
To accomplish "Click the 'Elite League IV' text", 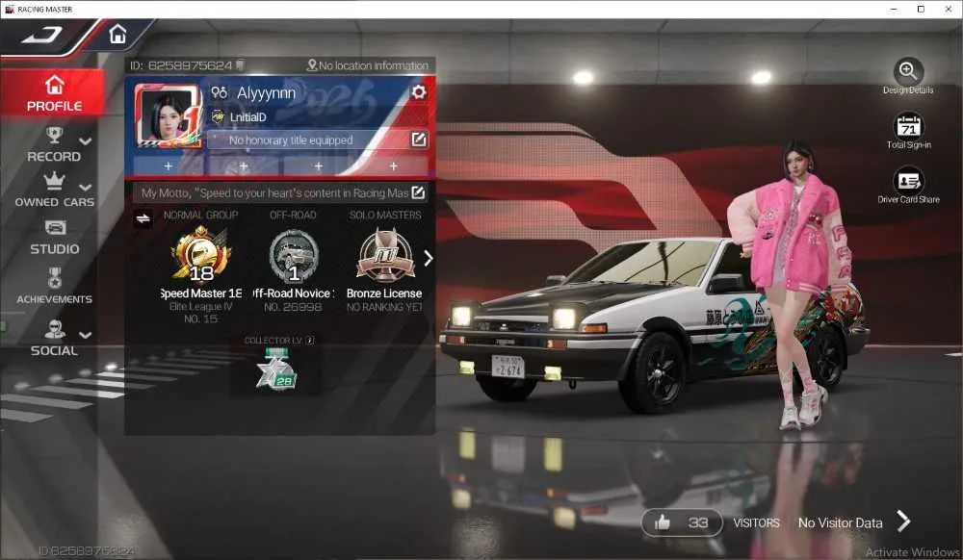I will 201,307.
